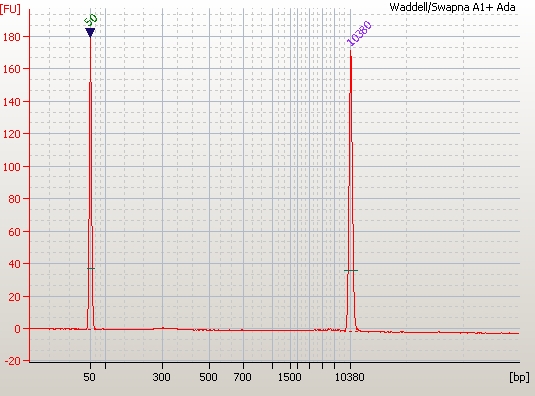Click the 1500 tick label on x-axis
The height and width of the screenshot is (396, 535).
coord(289,377)
